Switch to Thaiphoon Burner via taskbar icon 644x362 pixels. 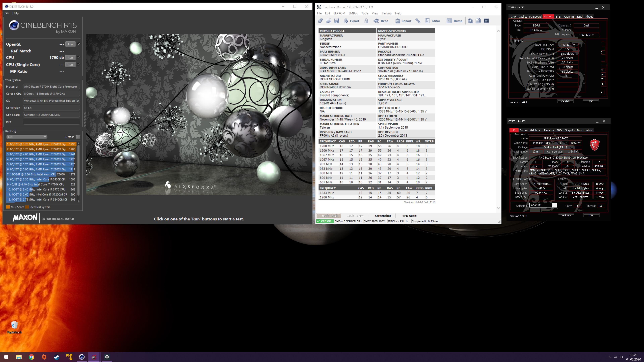point(107,357)
